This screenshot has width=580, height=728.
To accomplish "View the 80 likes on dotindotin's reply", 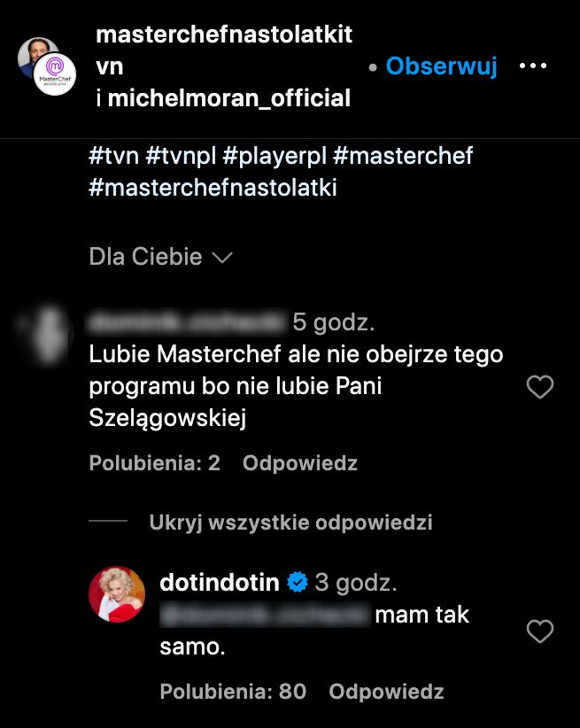I will [233, 692].
